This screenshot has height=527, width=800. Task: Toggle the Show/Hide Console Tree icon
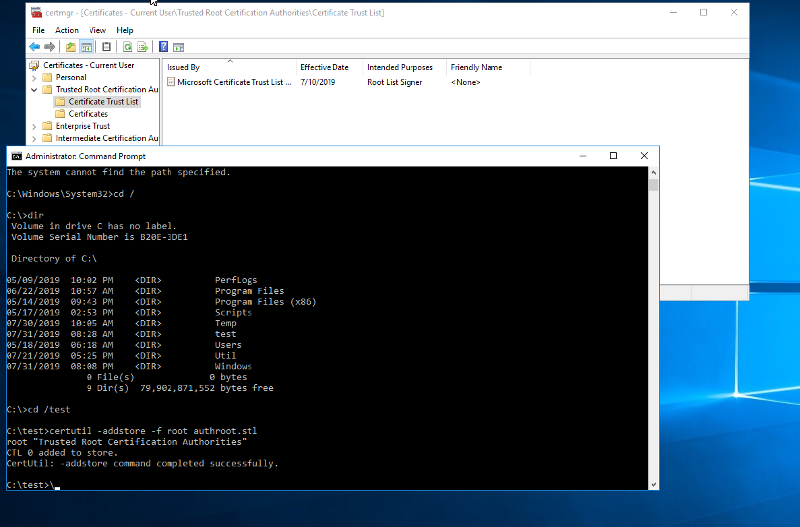(x=87, y=47)
